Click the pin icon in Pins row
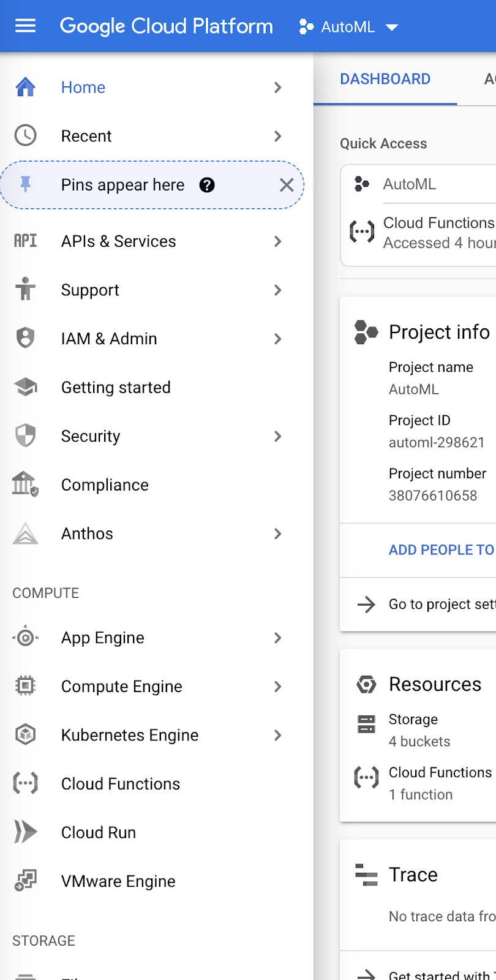 [x=25, y=184]
